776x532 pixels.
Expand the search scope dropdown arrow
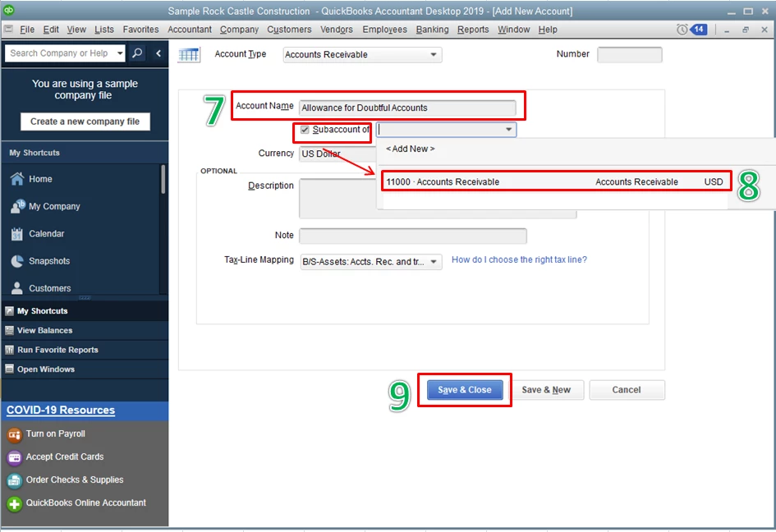pos(120,53)
